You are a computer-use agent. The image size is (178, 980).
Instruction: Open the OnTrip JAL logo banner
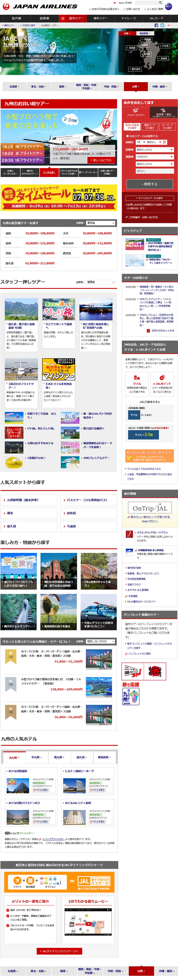click(150, 508)
